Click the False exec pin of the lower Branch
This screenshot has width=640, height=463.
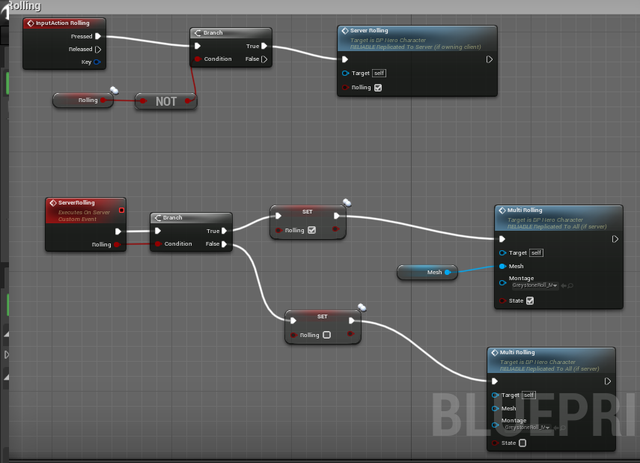224,244
